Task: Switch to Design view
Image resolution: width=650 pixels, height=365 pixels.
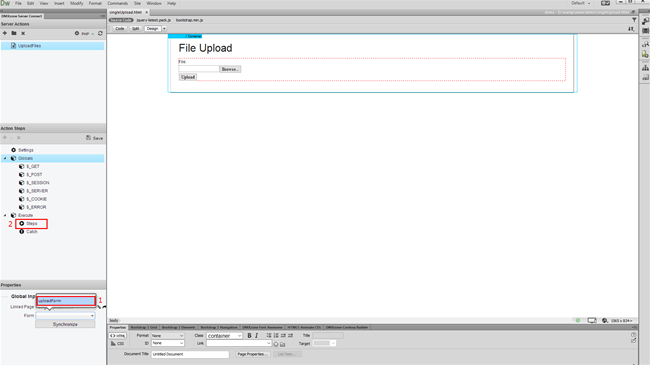Action: coord(153,29)
